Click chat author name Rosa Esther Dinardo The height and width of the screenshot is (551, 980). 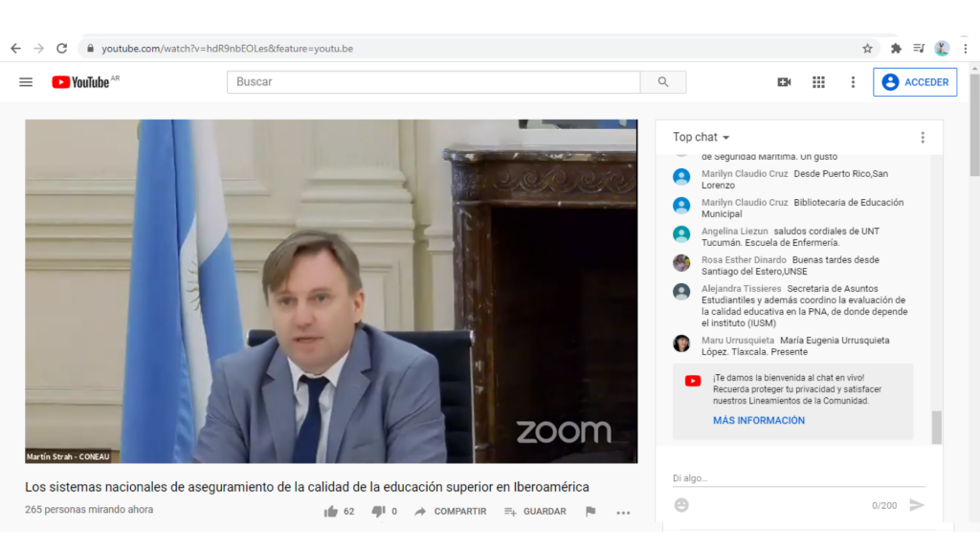coord(744,260)
